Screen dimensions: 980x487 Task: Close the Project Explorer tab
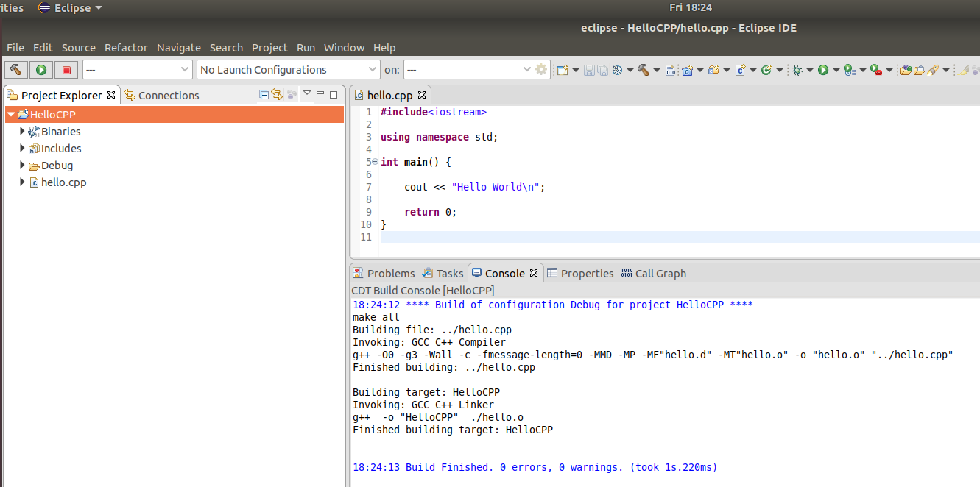(x=111, y=95)
